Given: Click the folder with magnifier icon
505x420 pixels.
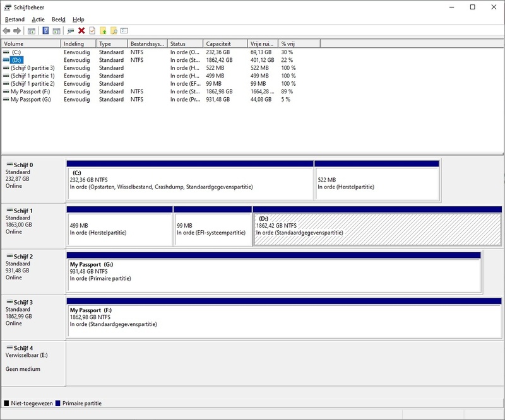Looking at the screenshot, I should pyautogui.click(x=114, y=30).
